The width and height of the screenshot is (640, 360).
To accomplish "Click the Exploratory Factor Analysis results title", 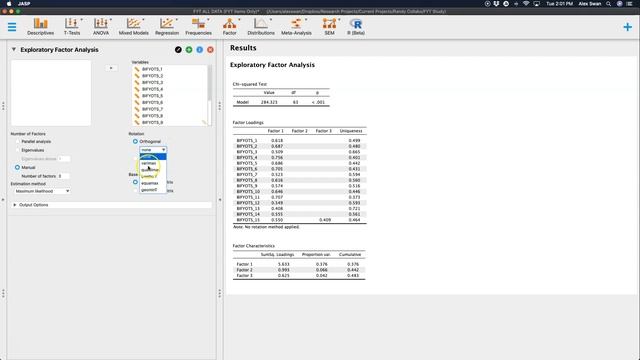I will [272, 65].
